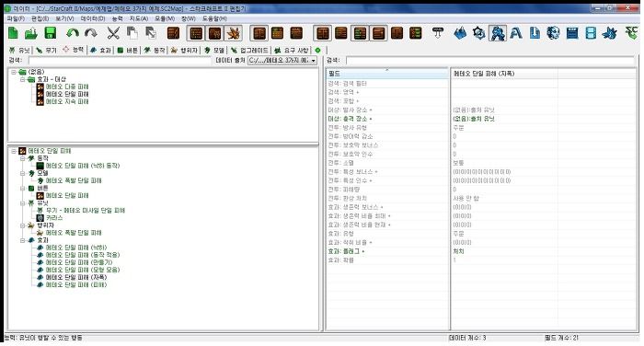Click the blue clapboard module icon
The height and width of the screenshot is (346, 644).
(x=572, y=33)
